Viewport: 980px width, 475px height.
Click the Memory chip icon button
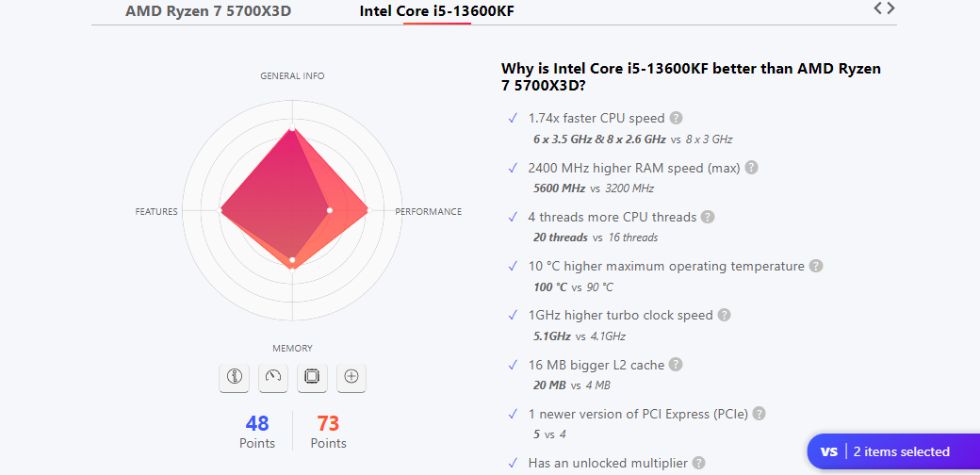(312, 377)
